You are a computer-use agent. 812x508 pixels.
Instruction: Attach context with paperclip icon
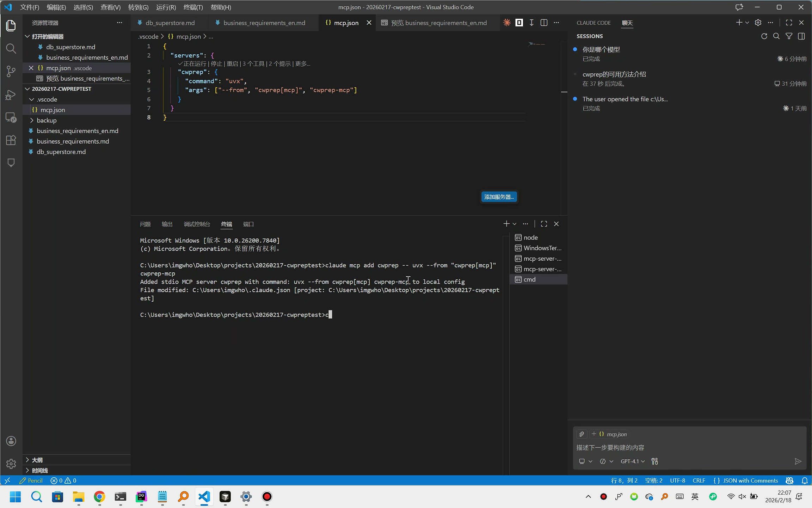582,434
